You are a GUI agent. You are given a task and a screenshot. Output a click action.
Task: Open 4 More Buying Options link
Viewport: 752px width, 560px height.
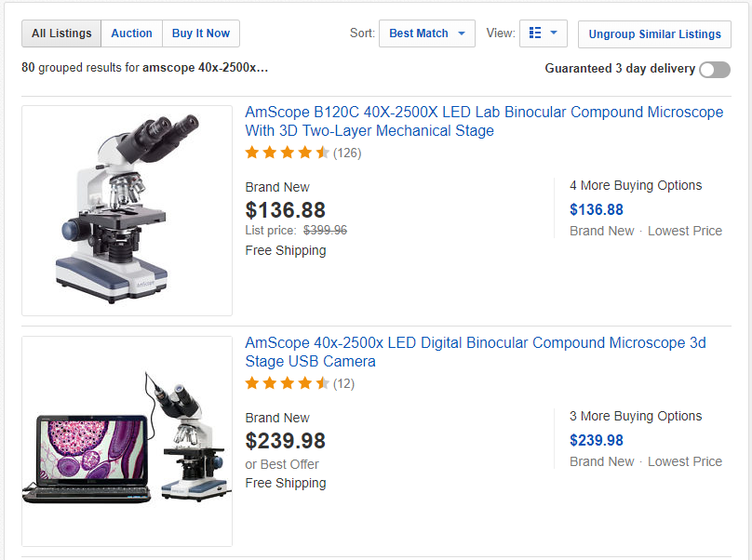click(x=636, y=185)
